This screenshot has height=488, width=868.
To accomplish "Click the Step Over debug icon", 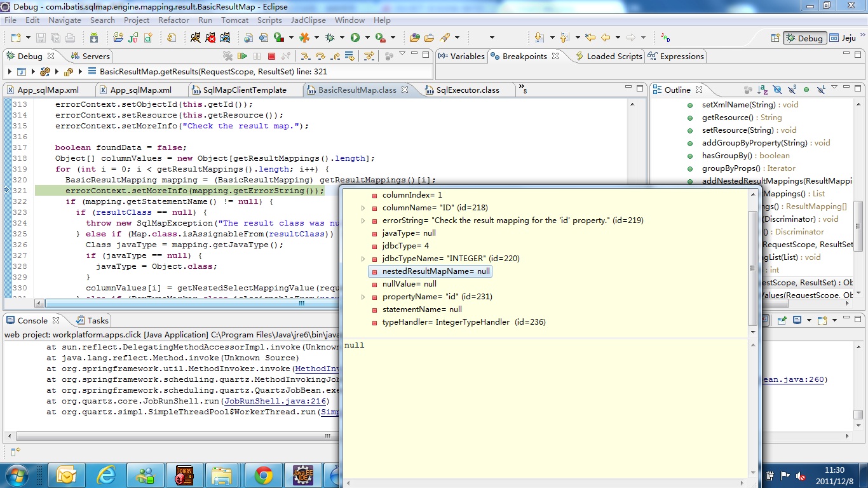I will [x=320, y=56].
